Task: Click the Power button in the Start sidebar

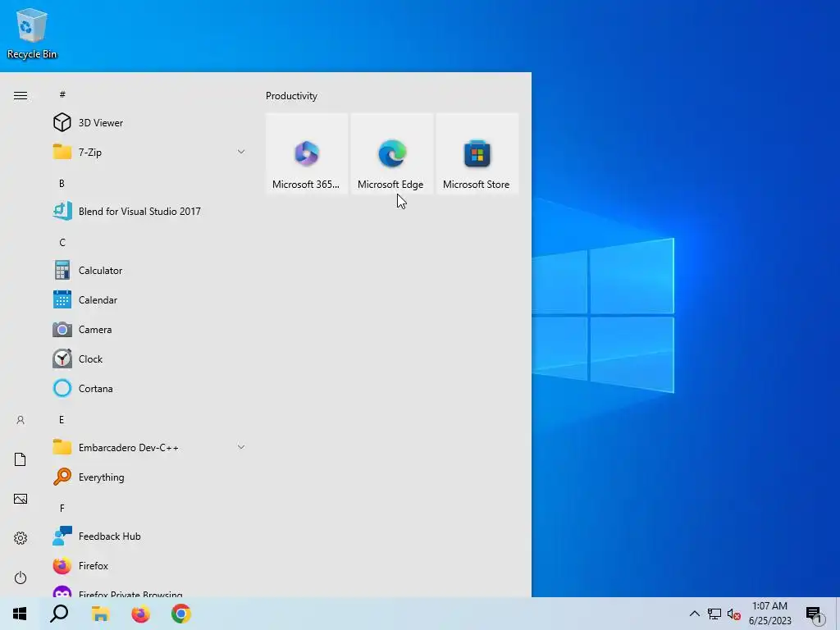Action: pyautogui.click(x=21, y=577)
